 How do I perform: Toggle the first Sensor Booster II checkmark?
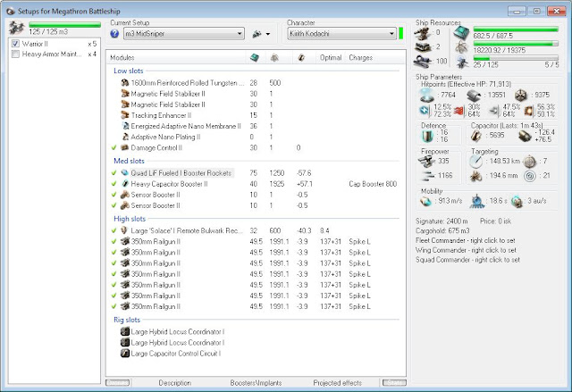114,195
